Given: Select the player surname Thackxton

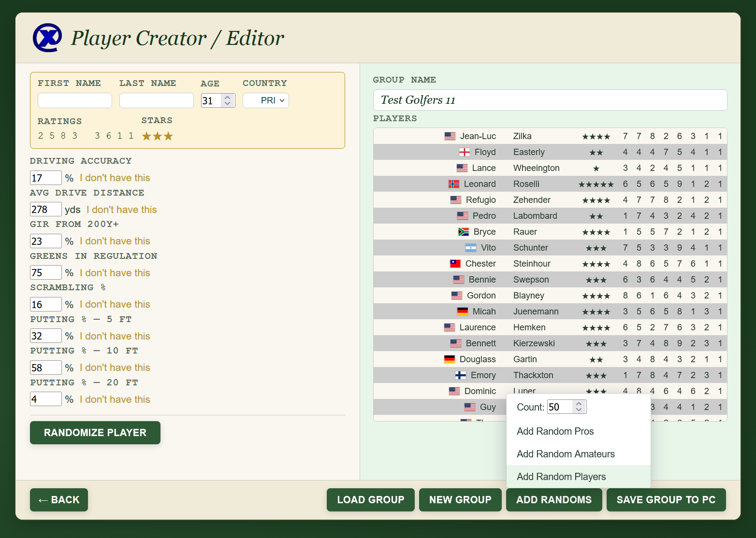Looking at the screenshot, I should point(533,375).
